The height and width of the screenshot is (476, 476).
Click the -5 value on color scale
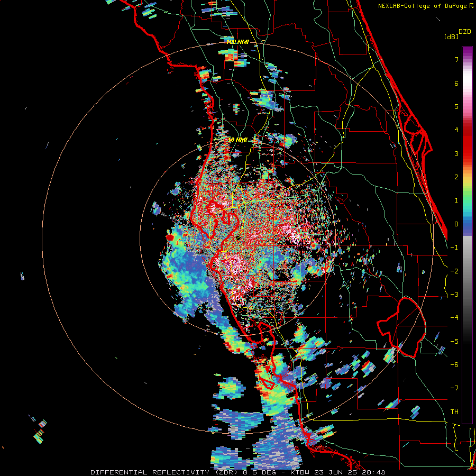(454, 342)
